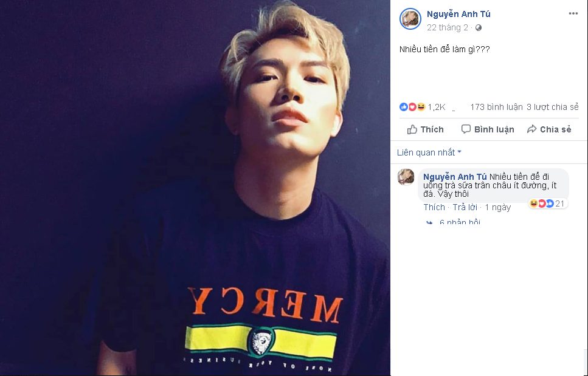Screen dimensions: 588x376
Task: Open the 'Liên quan nhất' sort dropdown
Action: click(x=429, y=152)
